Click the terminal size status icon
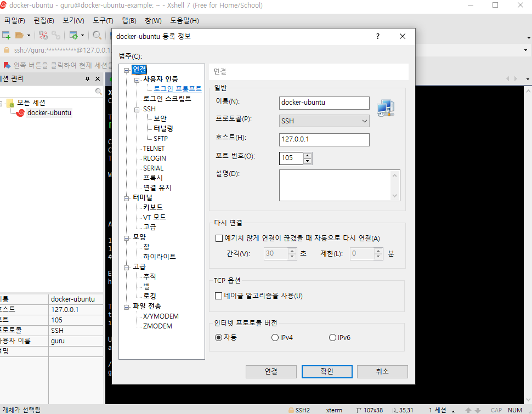This screenshot has height=414, width=532. click(x=359, y=410)
